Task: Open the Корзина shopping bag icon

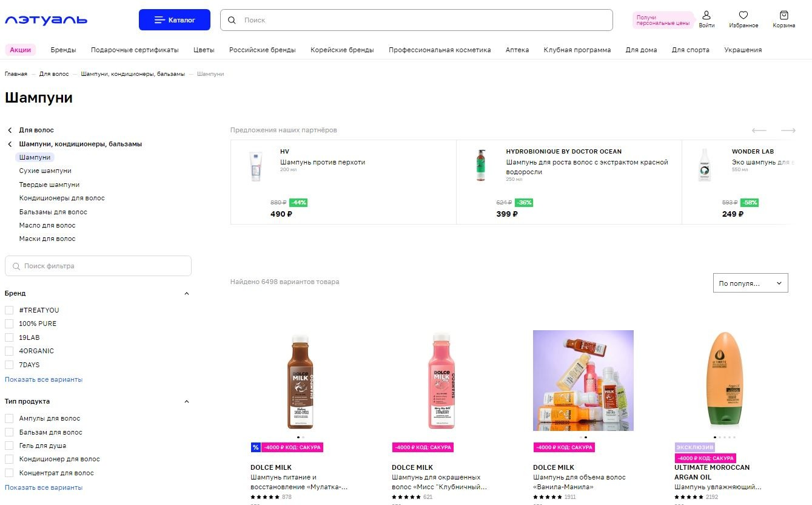Action: click(x=784, y=15)
